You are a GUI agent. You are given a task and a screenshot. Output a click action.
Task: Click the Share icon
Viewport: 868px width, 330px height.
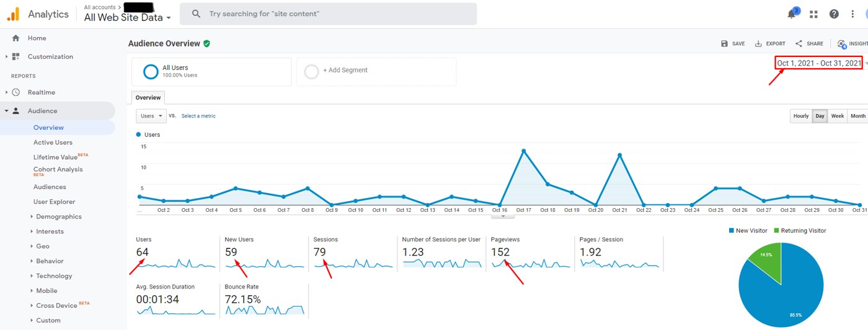(x=799, y=43)
